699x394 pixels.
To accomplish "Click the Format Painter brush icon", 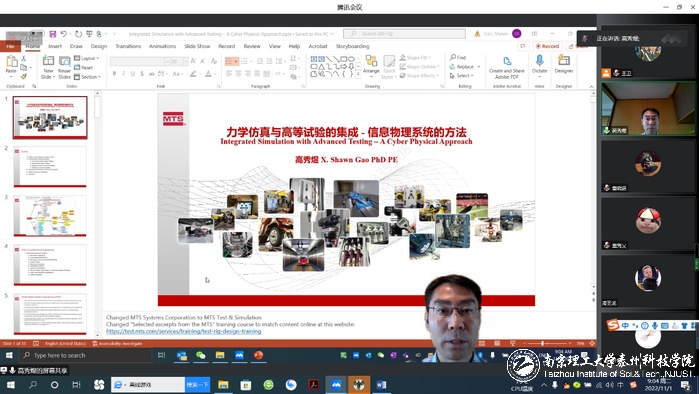I will tap(24, 76).
